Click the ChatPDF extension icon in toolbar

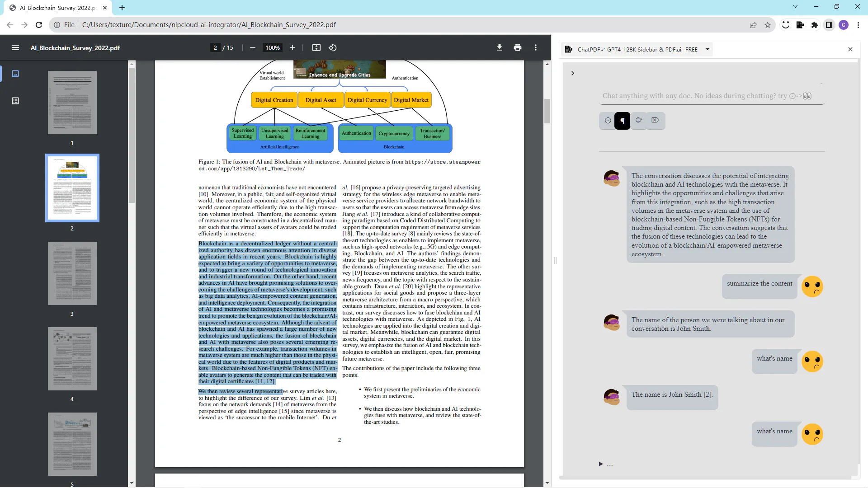point(800,25)
